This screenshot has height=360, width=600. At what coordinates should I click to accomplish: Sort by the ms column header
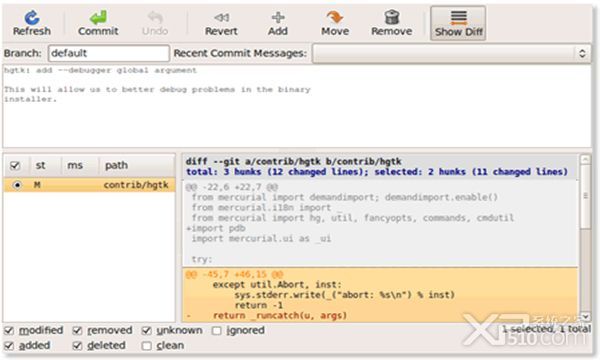tap(75, 165)
